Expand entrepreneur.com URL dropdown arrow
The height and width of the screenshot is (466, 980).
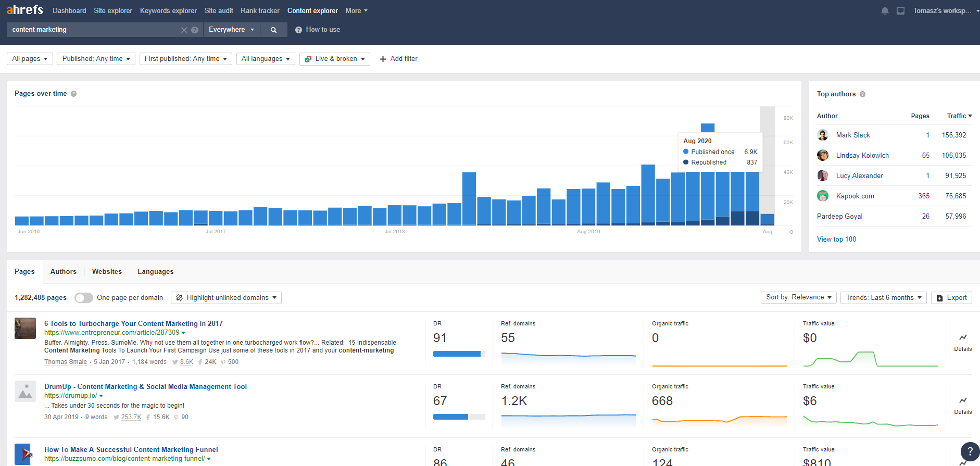click(x=183, y=333)
